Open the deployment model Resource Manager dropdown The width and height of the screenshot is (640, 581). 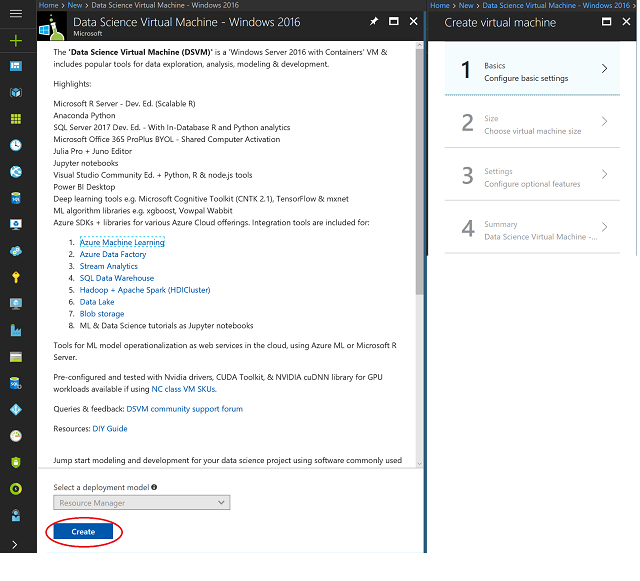[x=142, y=503]
